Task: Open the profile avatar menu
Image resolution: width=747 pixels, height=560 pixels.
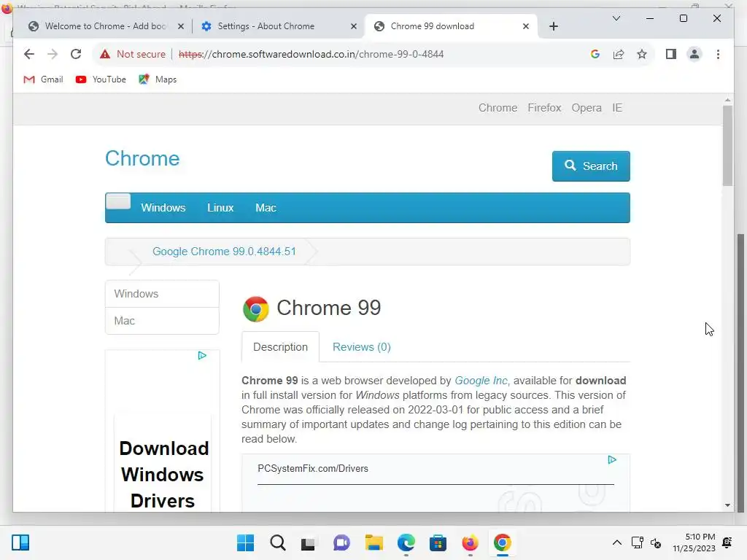Action: (x=694, y=54)
